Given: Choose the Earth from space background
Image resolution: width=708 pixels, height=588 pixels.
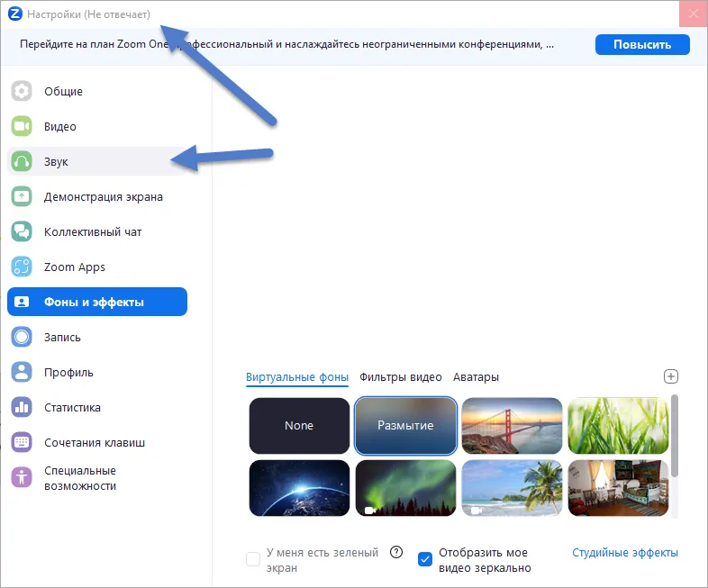Looking at the screenshot, I should [299, 488].
